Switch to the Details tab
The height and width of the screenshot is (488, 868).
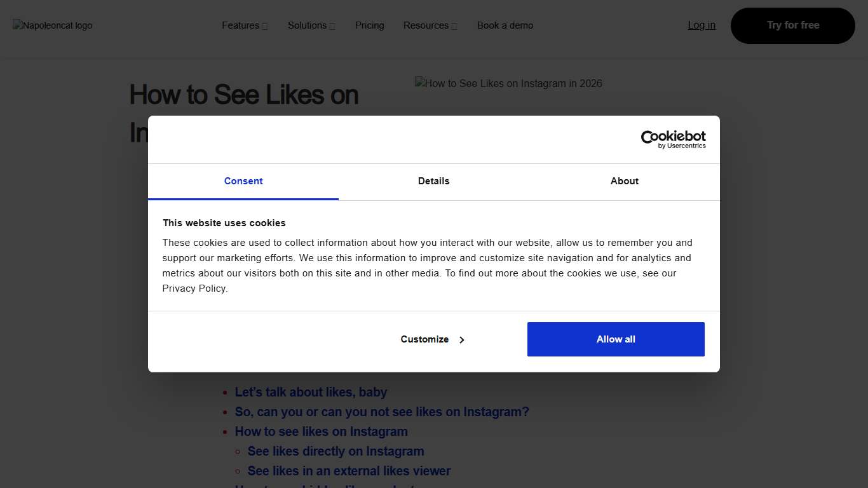(x=433, y=181)
